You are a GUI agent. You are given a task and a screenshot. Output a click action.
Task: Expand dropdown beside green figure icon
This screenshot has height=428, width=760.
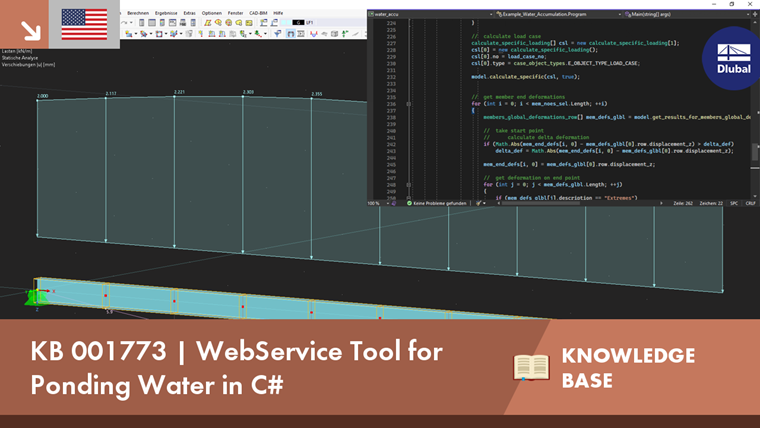[265, 33]
